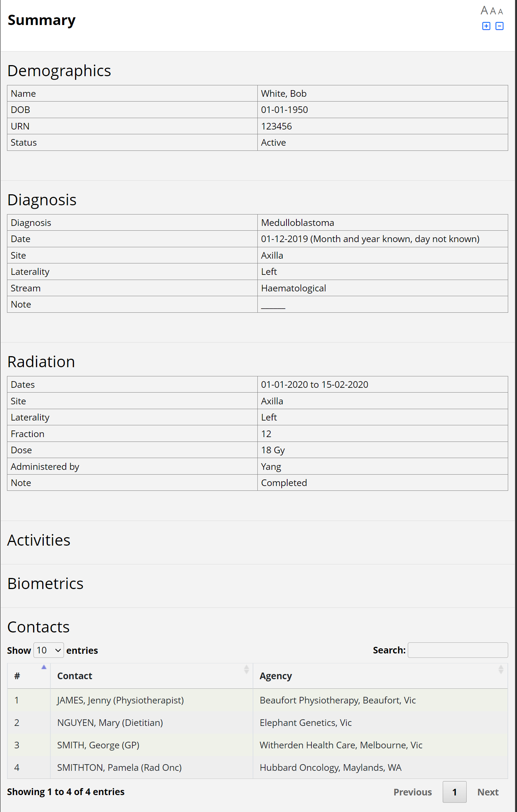The image size is (517, 812).
Task: Select the row for NGUYEN, Mary (Dietitian)
Action: pyautogui.click(x=110, y=723)
